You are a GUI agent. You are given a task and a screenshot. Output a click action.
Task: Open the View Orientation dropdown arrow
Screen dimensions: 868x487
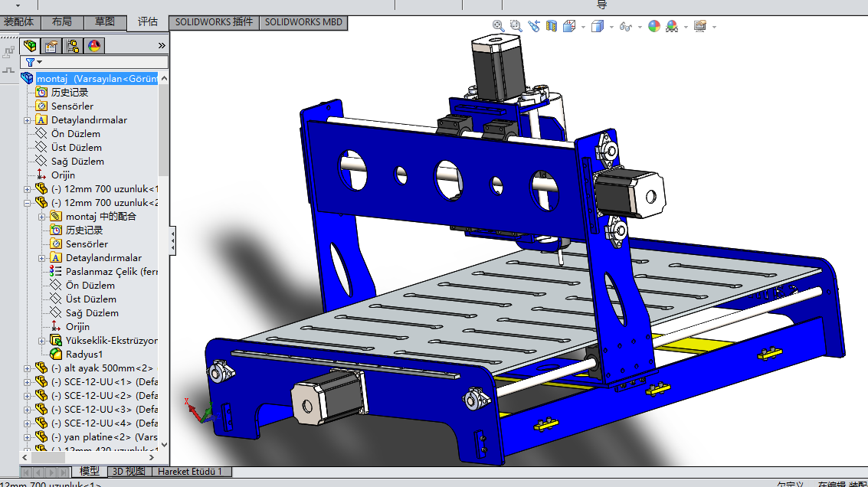coord(583,27)
